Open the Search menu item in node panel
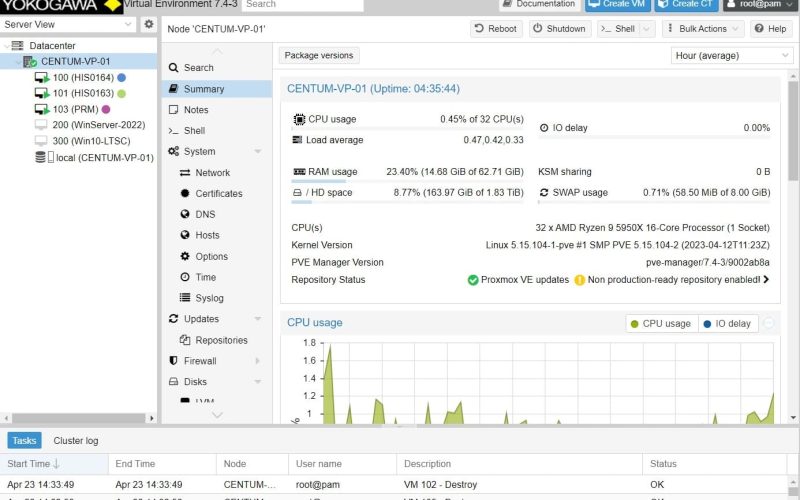The width and height of the screenshot is (800, 500). (x=217, y=67)
